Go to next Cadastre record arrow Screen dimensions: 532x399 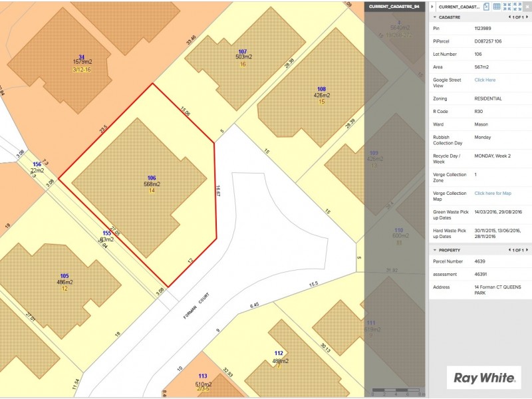(527, 17)
